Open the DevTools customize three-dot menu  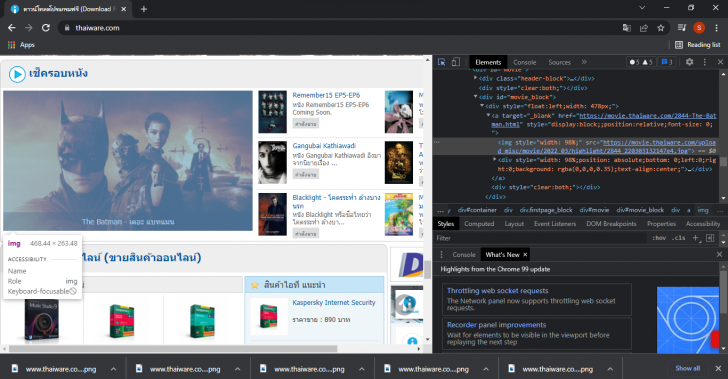pyautogui.click(x=704, y=62)
